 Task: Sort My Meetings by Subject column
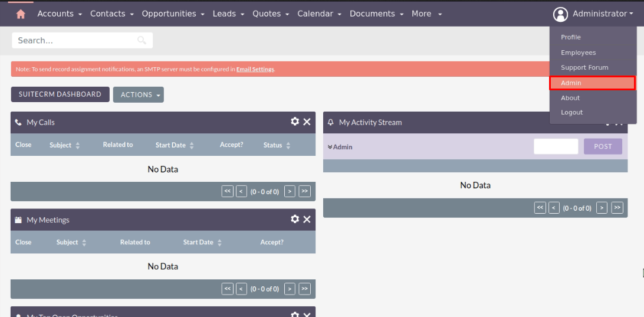tap(71, 243)
